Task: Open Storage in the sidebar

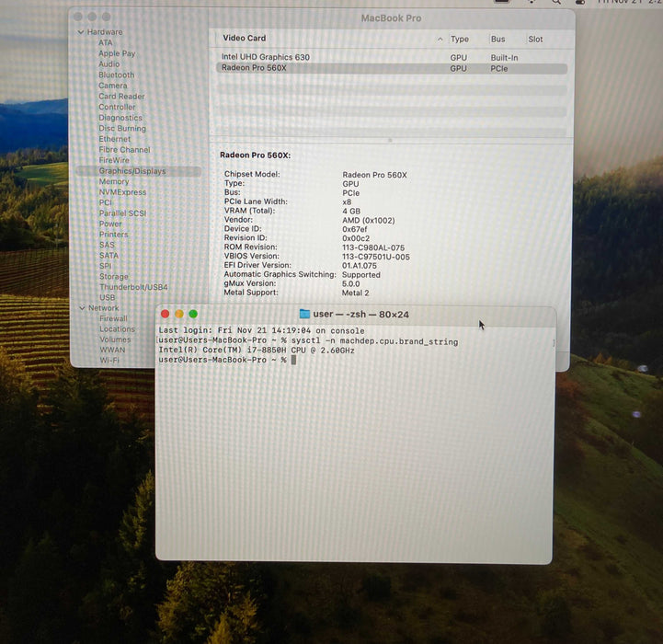Action: 114,277
